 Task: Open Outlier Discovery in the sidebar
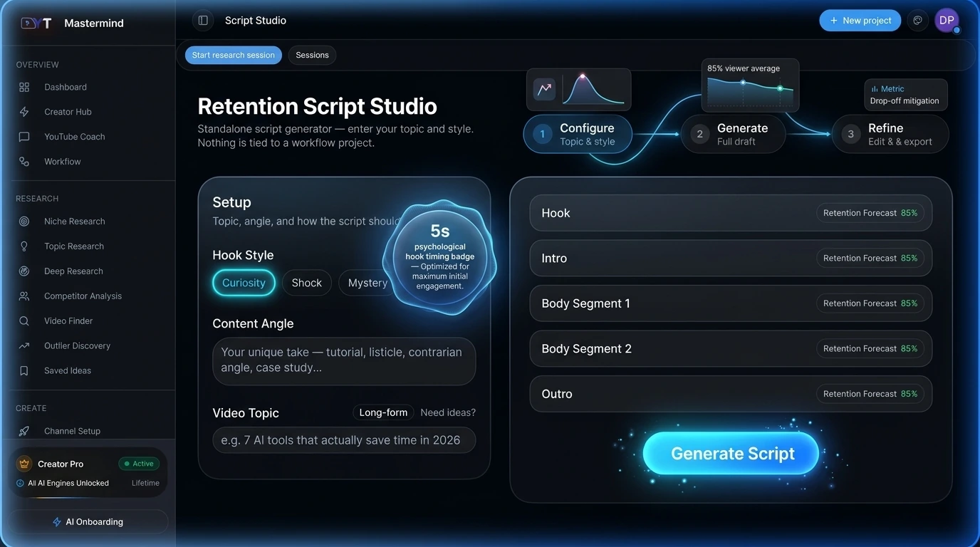pyautogui.click(x=77, y=346)
